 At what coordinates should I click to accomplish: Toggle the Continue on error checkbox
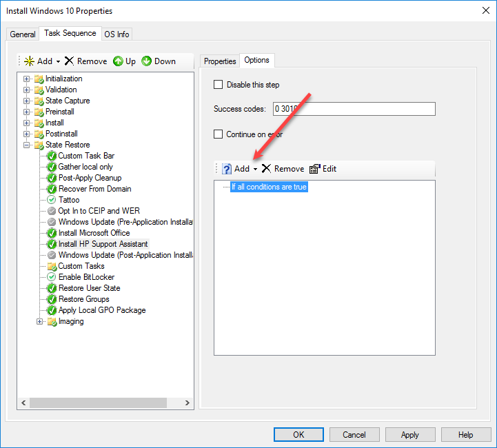click(219, 134)
